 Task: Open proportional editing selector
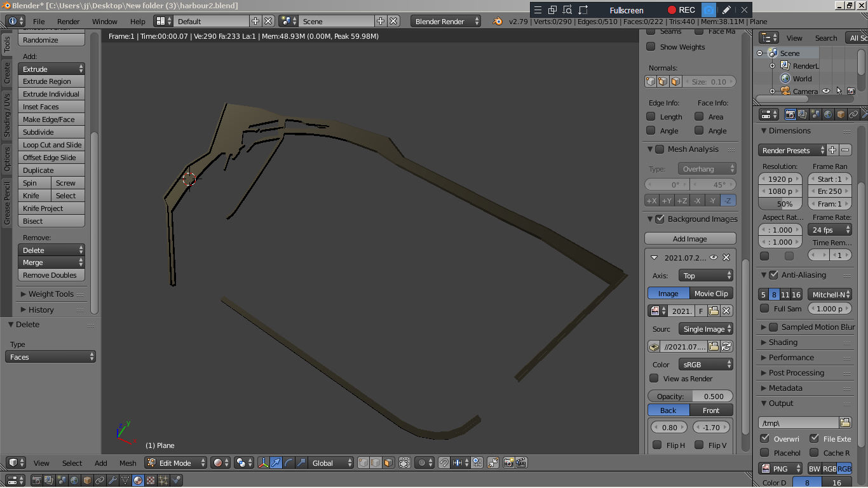tap(424, 463)
